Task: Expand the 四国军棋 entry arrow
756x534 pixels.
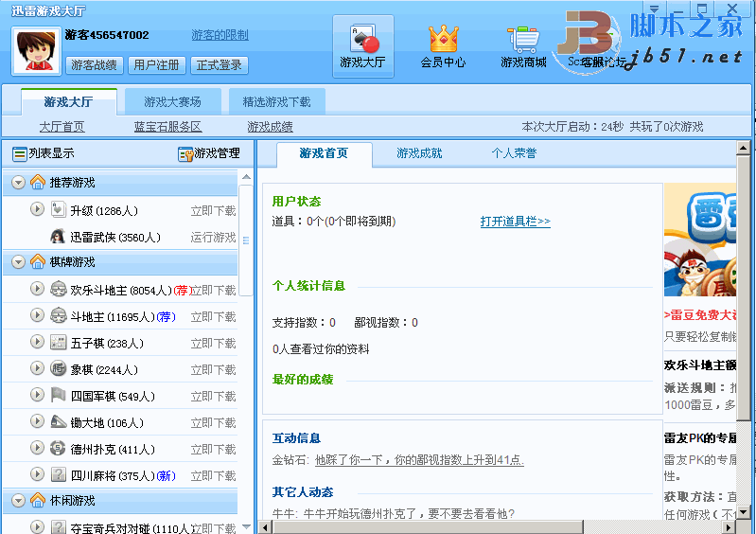Action: tap(37, 395)
